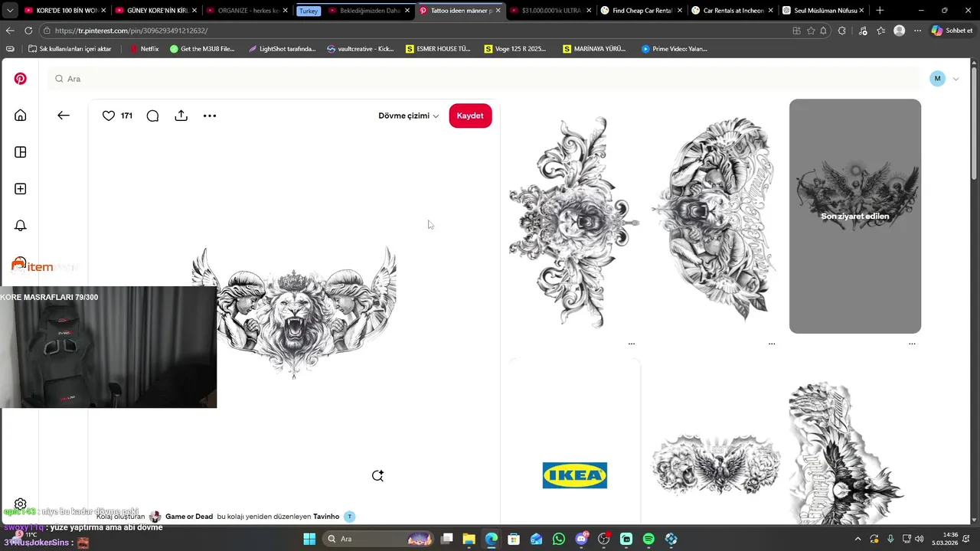Open the main lion and angels tattoo image
980x551 pixels.
point(294,312)
